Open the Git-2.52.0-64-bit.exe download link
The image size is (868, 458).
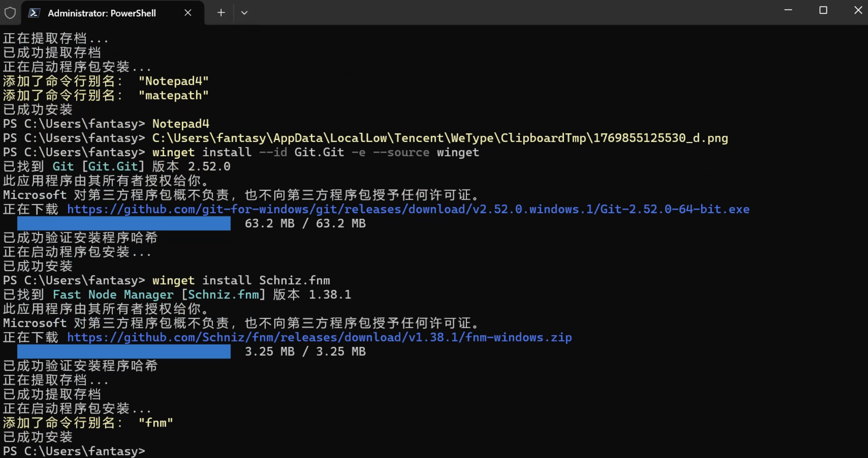tap(408, 209)
